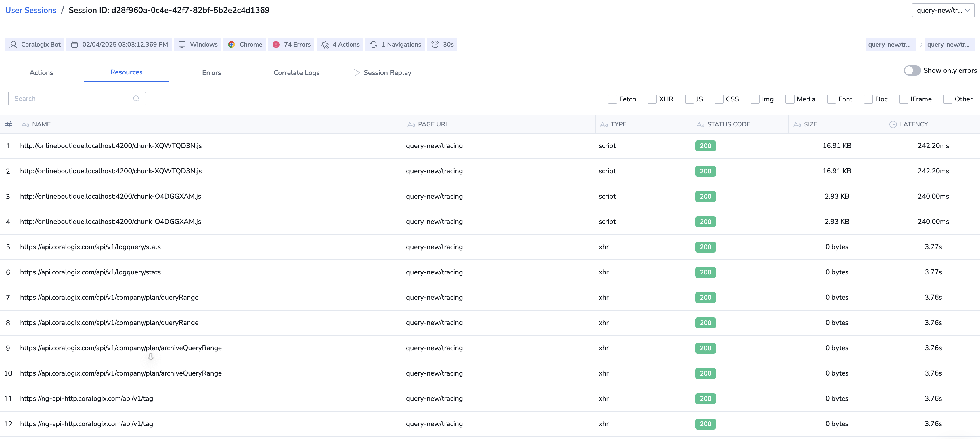The width and height of the screenshot is (980, 439).
Task: Click the Aa icon in the NAME header
Action: coord(26,124)
